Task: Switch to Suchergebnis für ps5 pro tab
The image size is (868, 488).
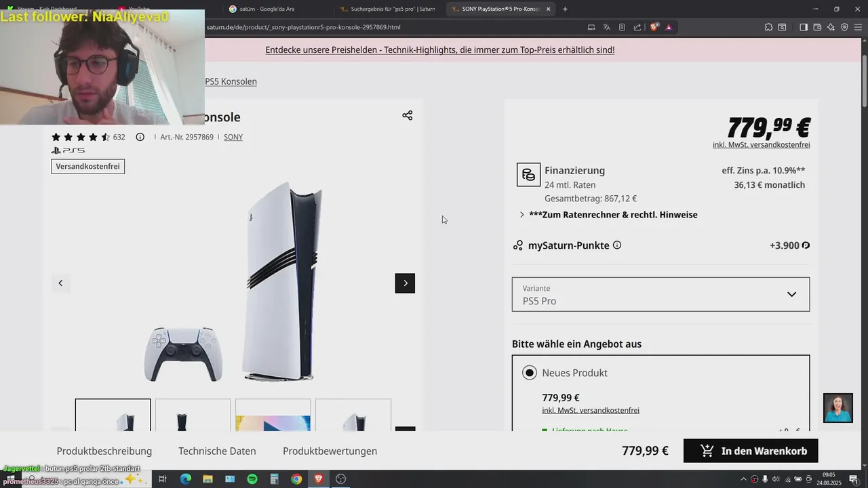Action: tap(389, 9)
